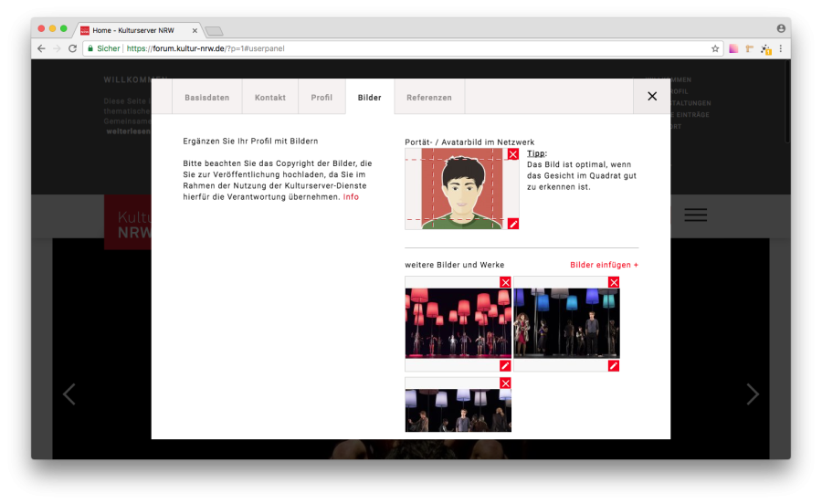822x504 pixels.
Task: Delete the portrait avatar image
Action: click(513, 154)
